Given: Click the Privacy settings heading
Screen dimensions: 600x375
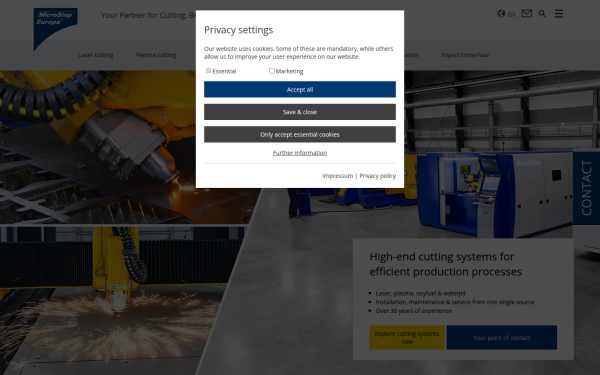Looking at the screenshot, I should point(238,30).
